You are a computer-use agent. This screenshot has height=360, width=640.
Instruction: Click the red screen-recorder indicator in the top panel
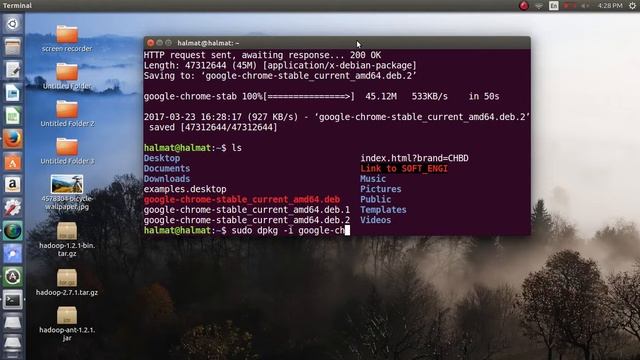524,5
